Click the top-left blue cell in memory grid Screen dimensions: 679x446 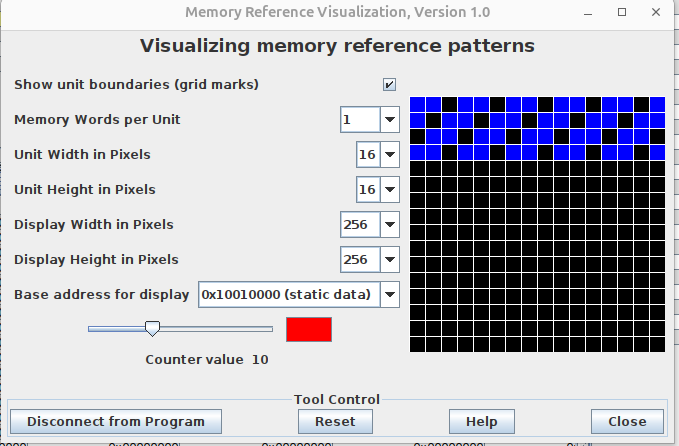pos(418,104)
